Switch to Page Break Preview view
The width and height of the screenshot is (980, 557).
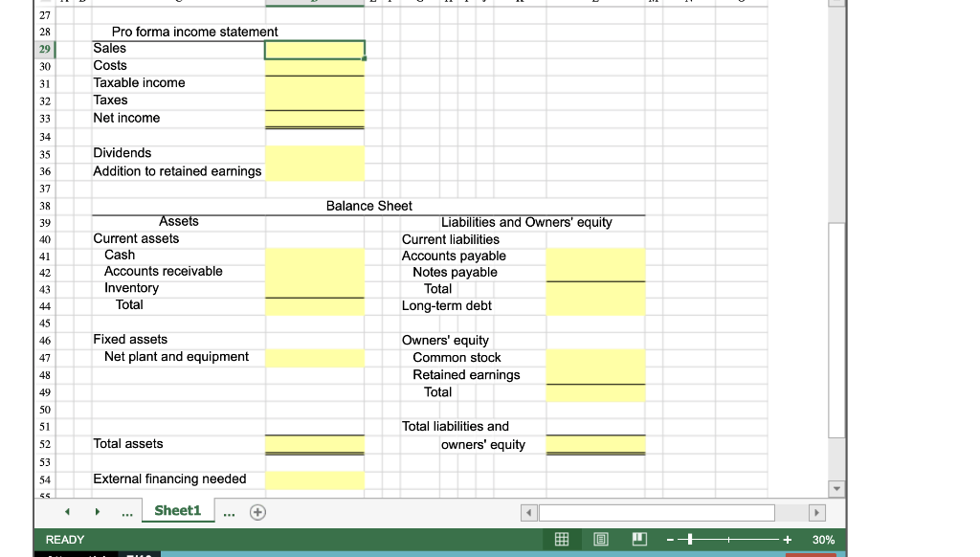click(639, 540)
